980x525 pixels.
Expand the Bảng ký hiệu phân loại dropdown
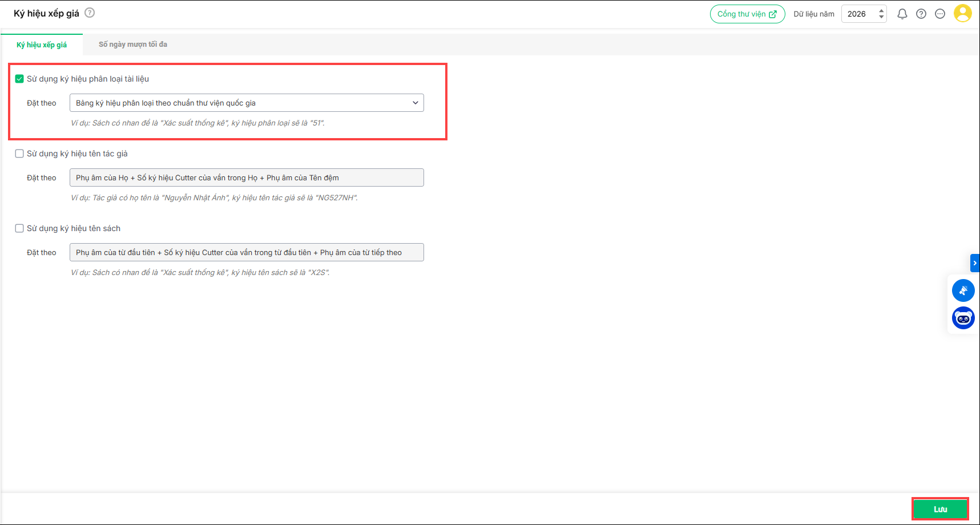pyautogui.click(x=247, y=103)
